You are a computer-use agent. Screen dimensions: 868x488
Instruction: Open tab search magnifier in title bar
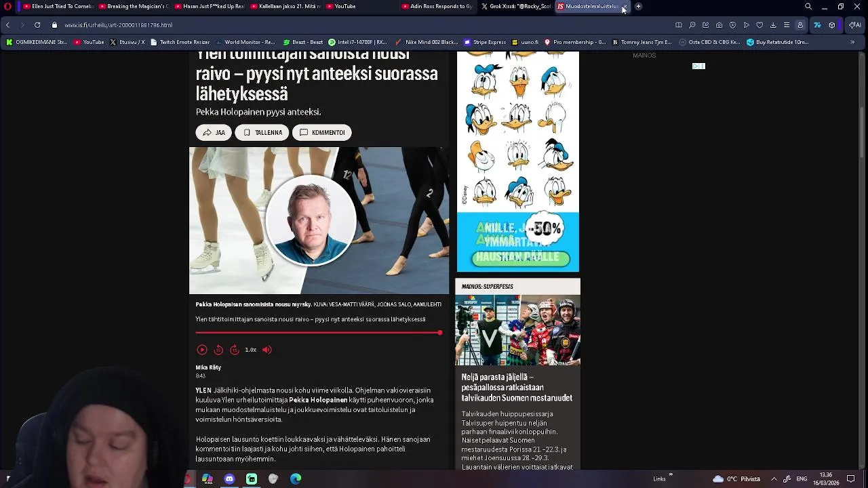808,6
